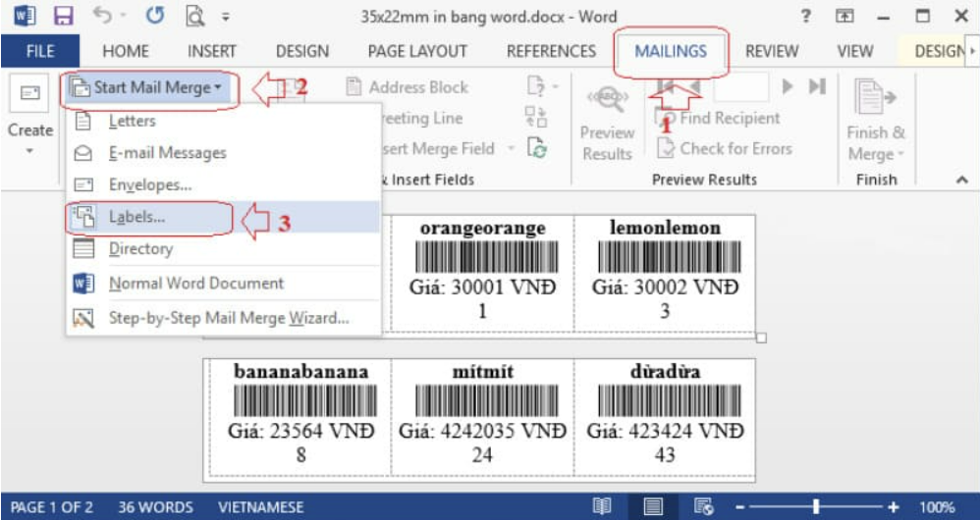Expand the Create group dropdown arrow
Screen dimensions: 980x520
point(29,151)
